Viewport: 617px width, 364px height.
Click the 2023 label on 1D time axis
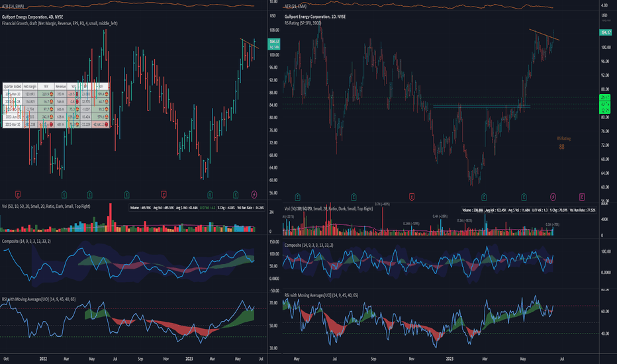click(x=450, y=359)
